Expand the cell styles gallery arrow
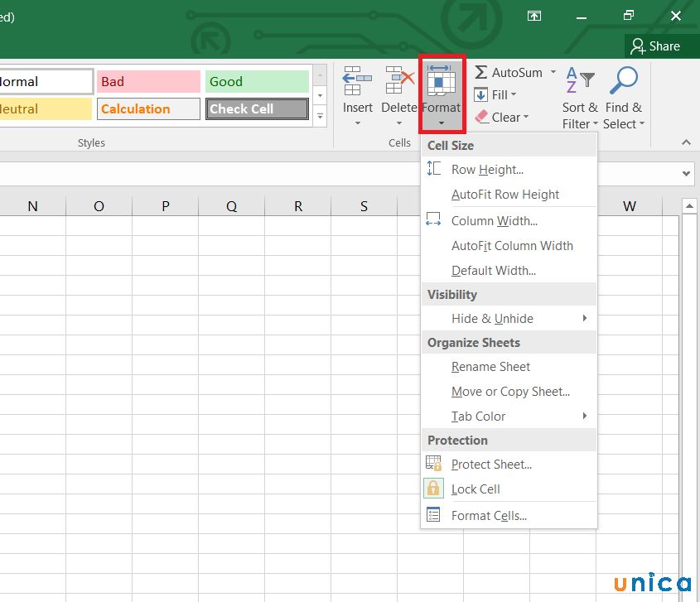700x602 pixels. 321,116
